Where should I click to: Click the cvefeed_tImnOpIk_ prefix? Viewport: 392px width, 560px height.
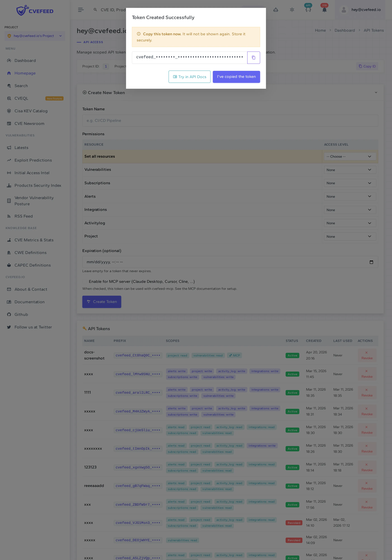(x=138, y=449)
